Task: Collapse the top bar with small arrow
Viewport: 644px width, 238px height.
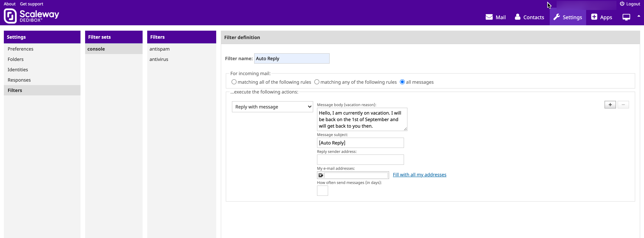Action: 639,16
